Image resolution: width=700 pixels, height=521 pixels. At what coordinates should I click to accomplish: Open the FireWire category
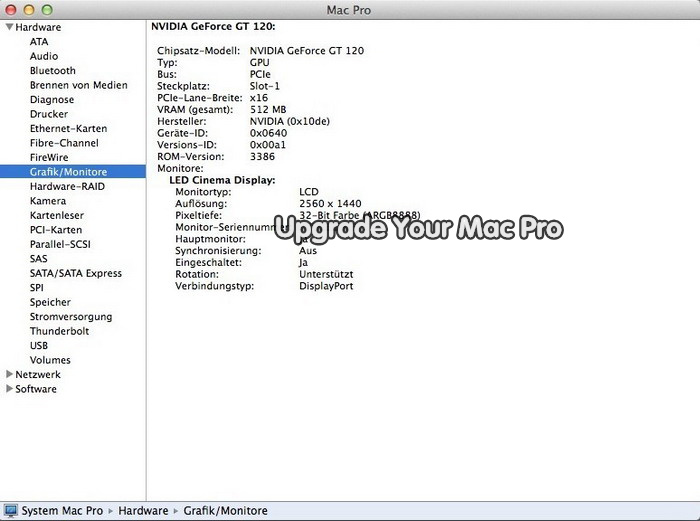click(49, 158)
